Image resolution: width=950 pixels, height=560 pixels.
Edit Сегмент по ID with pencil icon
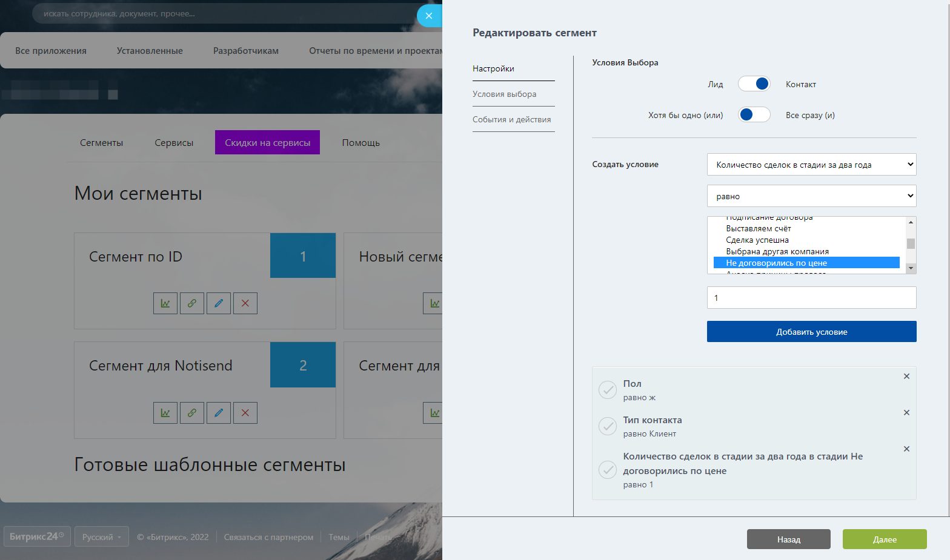tap(219, 303)
